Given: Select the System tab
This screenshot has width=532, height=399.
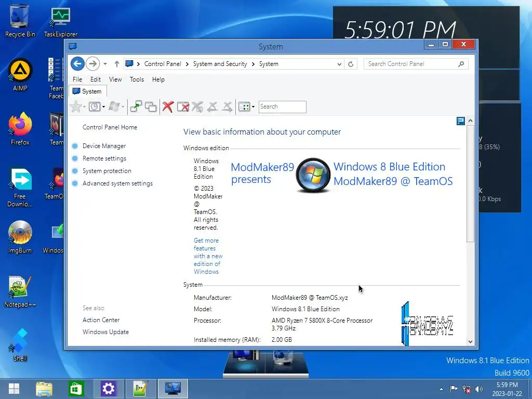Looking at the screenshot, I should pyautogui.click(x=87, y=91).
